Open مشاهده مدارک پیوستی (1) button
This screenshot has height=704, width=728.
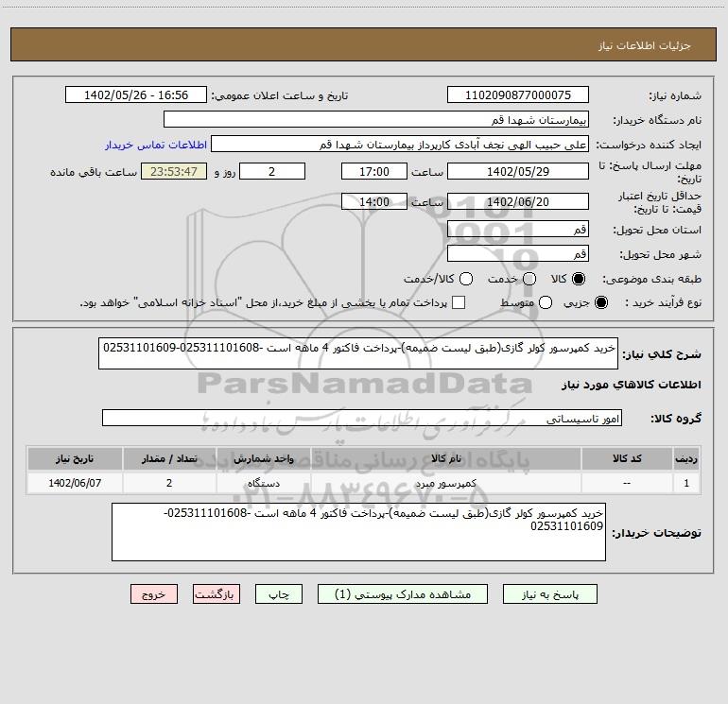click(x=403, y=594)
